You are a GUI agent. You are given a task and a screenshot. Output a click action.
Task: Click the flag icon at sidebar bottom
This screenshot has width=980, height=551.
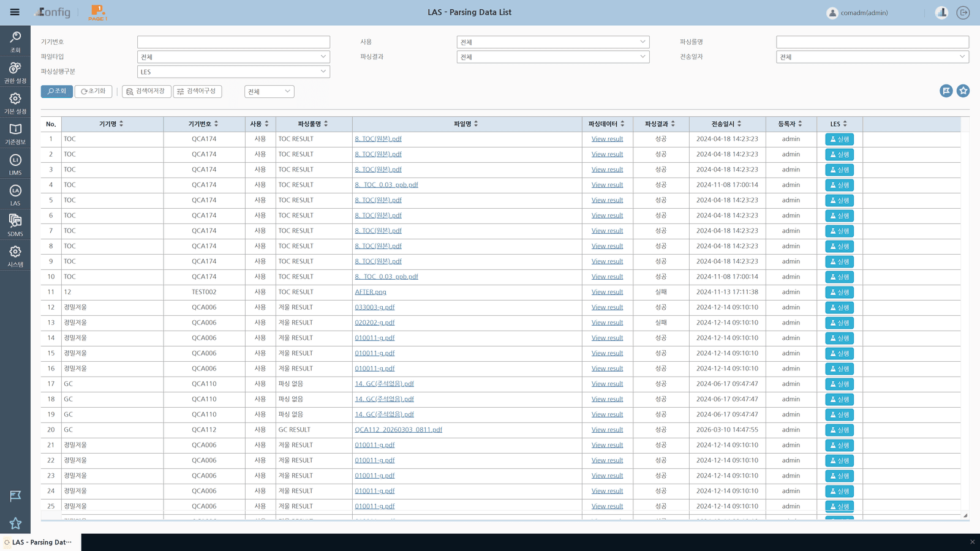click(15, 496)
